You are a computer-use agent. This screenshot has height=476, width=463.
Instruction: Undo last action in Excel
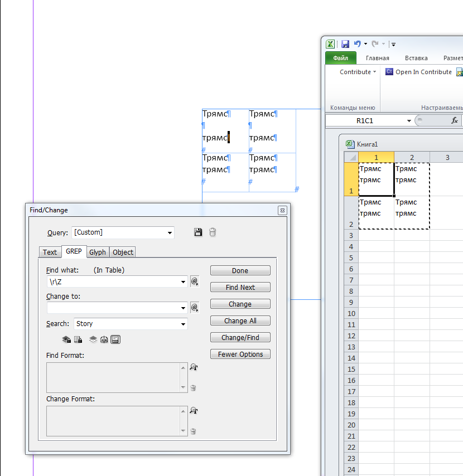[x=357, y=44]
